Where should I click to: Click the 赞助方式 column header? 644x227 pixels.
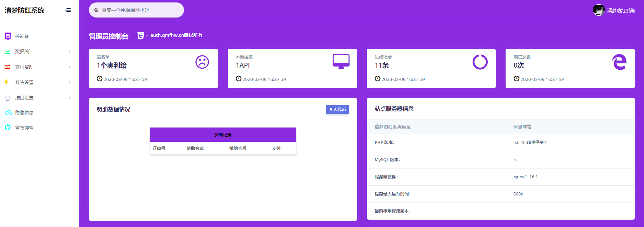coord(195,149)
